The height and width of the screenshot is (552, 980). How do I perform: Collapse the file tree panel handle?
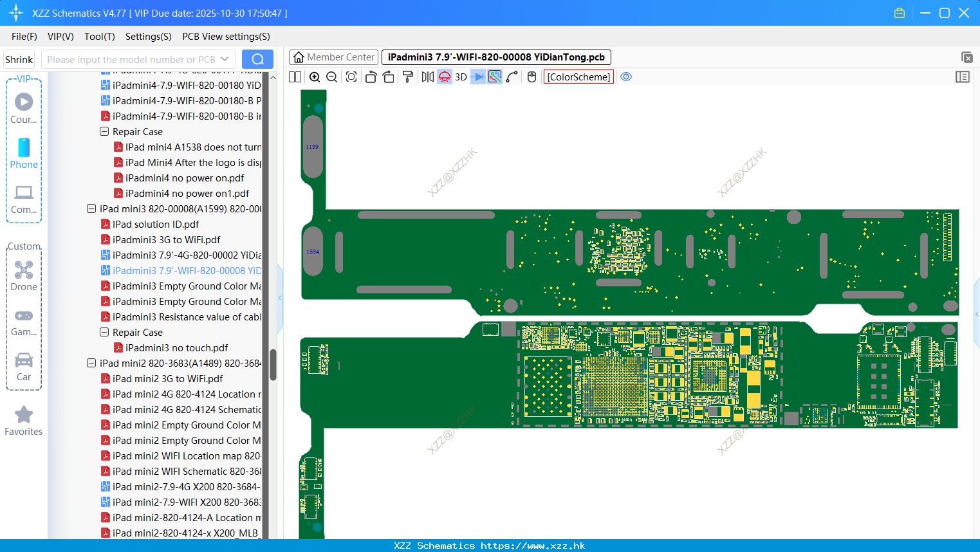pos(280,298)
